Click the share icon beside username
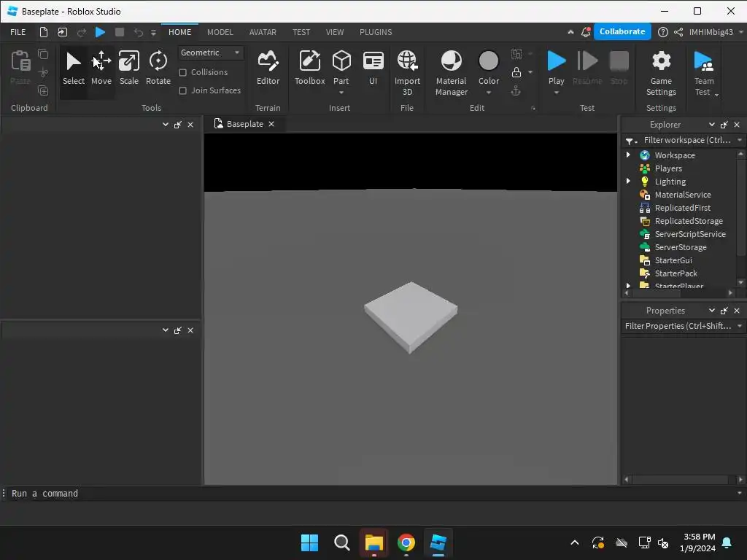 click(x=678, y=32)
